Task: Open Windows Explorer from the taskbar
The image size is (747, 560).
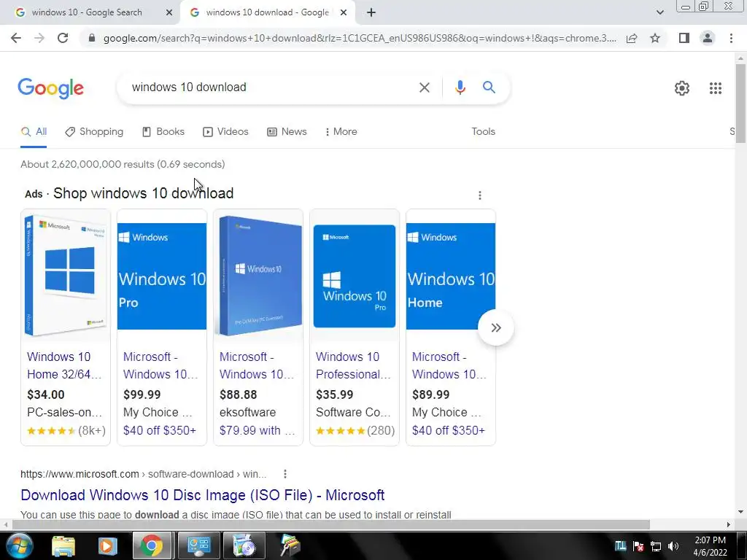Action: pyautogui.click(x=63, y=545)
